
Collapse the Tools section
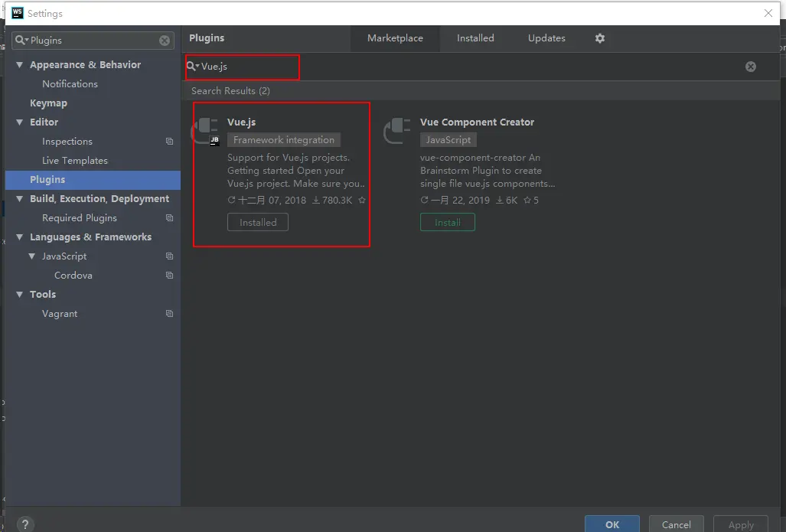[x=20, y=295]
